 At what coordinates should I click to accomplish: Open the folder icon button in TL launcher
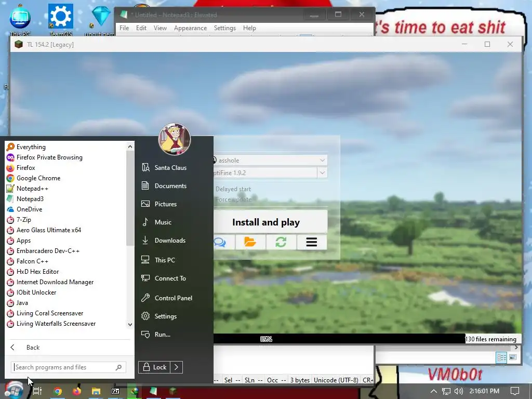point(250,242)
